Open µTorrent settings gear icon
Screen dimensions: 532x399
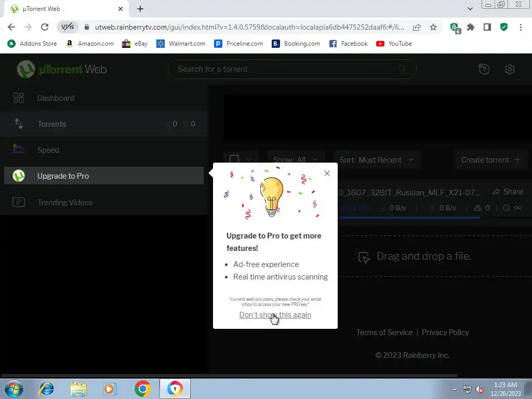[510, 69]
